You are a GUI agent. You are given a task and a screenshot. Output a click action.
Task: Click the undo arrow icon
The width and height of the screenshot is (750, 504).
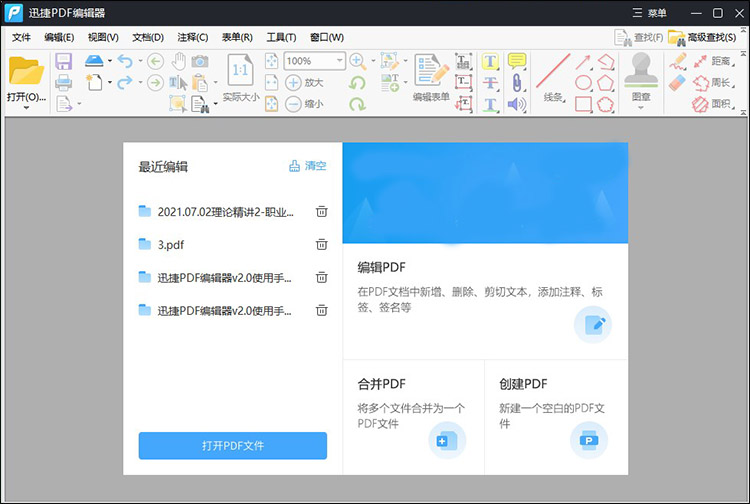click(125, 61)
